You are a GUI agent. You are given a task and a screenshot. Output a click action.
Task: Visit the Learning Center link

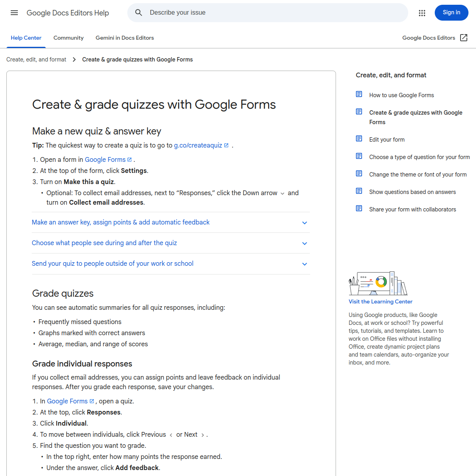[380, 302]
